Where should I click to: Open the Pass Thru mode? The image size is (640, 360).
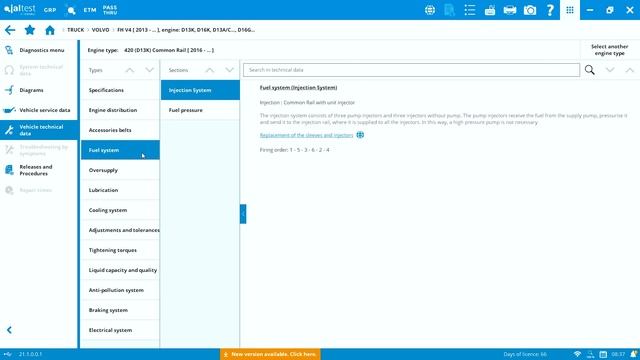110,10
